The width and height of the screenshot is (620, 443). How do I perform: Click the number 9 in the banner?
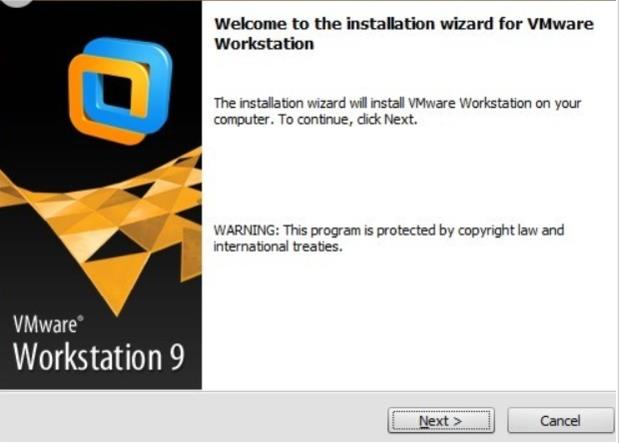coord(177,357)
